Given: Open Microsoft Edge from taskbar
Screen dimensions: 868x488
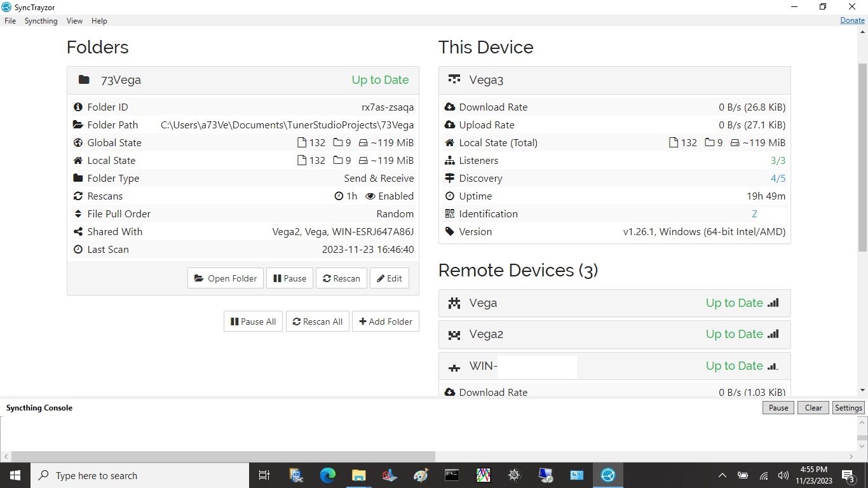Looking at the screenshot, I should point(328,475).
